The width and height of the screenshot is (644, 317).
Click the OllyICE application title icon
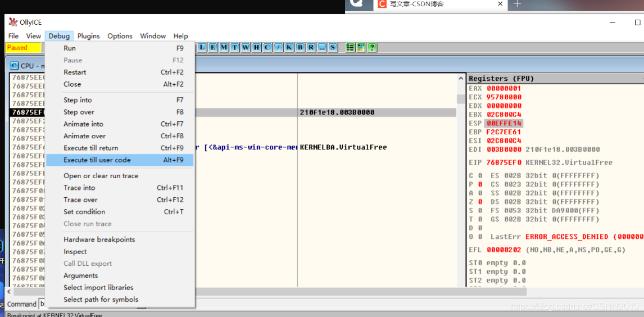pyautogui.click(x=13, y=22)
